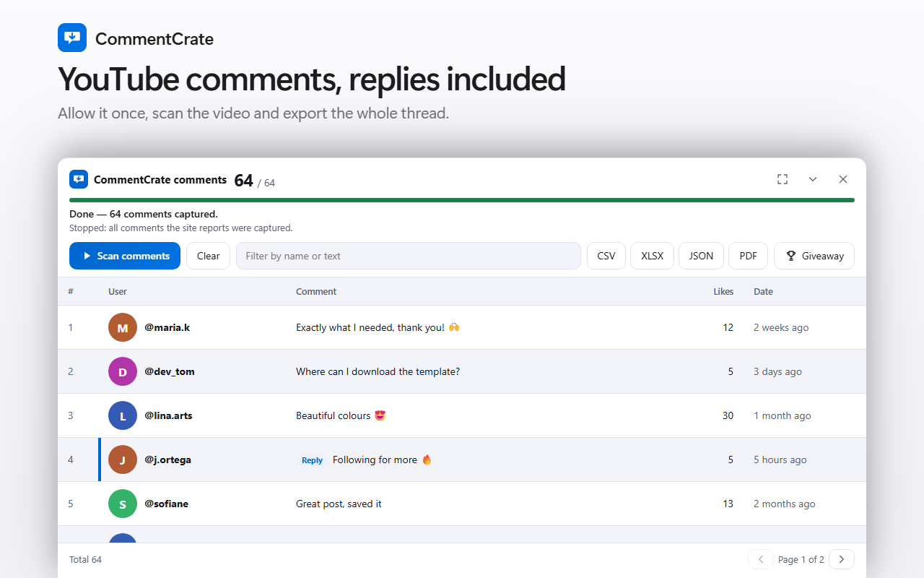Export comments as CSV
Image resolution: width=924 pixels, height=578 pixels.
606,256
